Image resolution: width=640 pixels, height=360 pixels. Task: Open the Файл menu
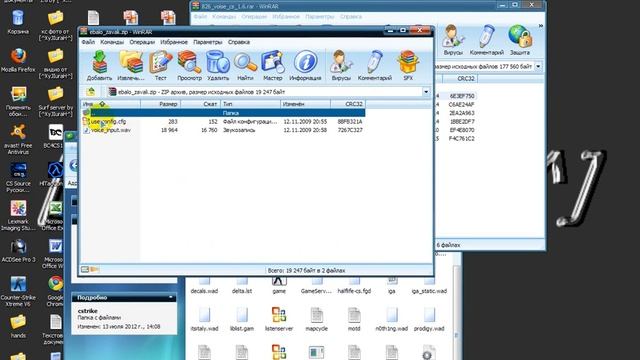coord(88,42)
